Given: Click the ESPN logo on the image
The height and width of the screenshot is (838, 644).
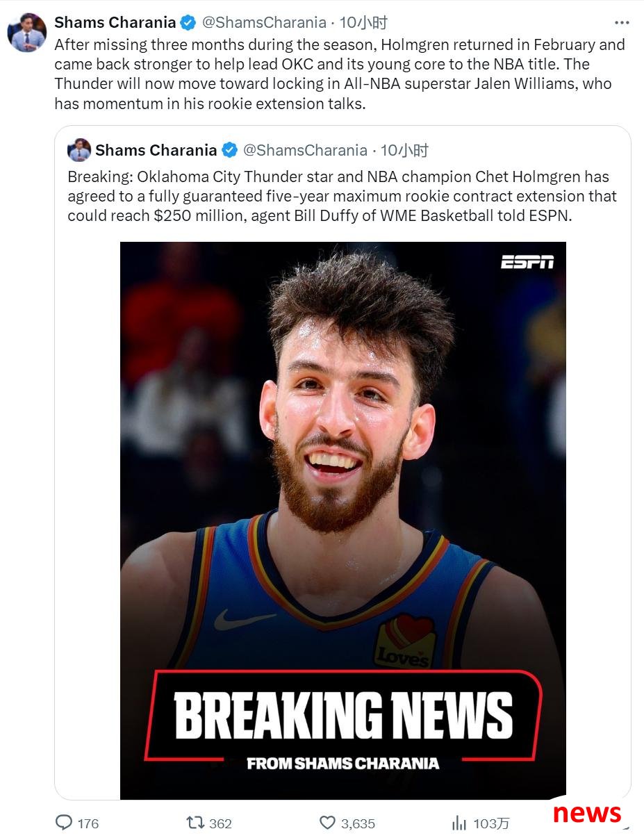Looking at the screenshot, I should (527, 262).
